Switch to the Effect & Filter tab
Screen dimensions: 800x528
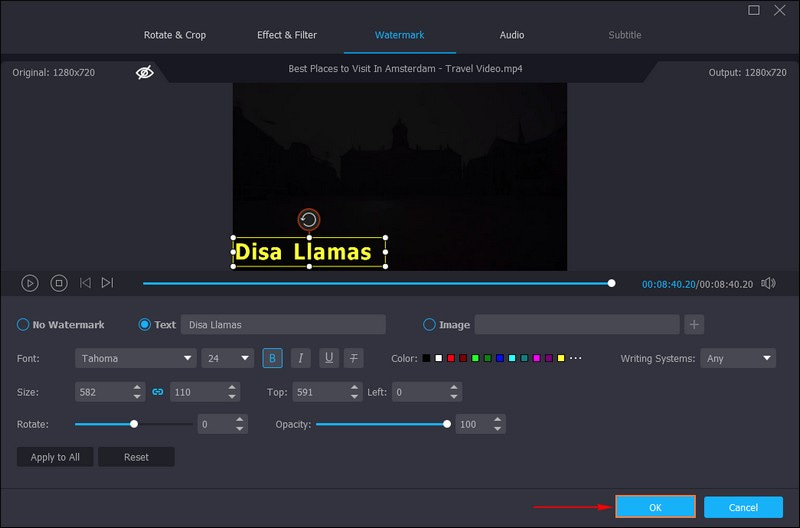click(x=287, y=35)
